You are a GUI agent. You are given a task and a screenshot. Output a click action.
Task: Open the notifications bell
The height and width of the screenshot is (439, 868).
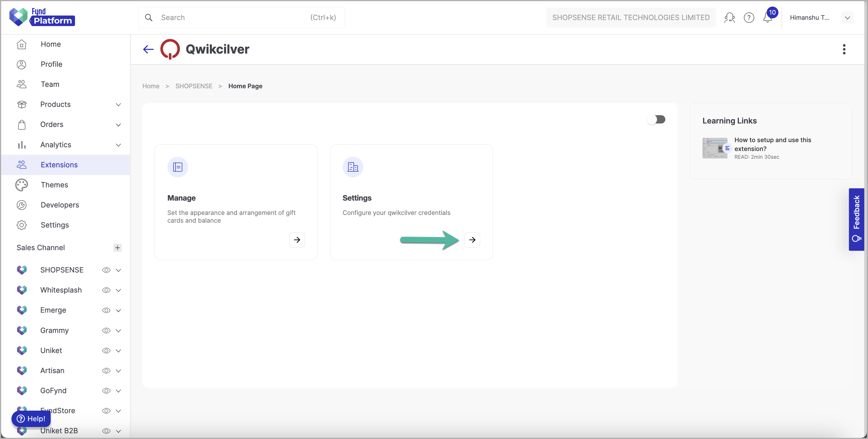tap(768, 17)
